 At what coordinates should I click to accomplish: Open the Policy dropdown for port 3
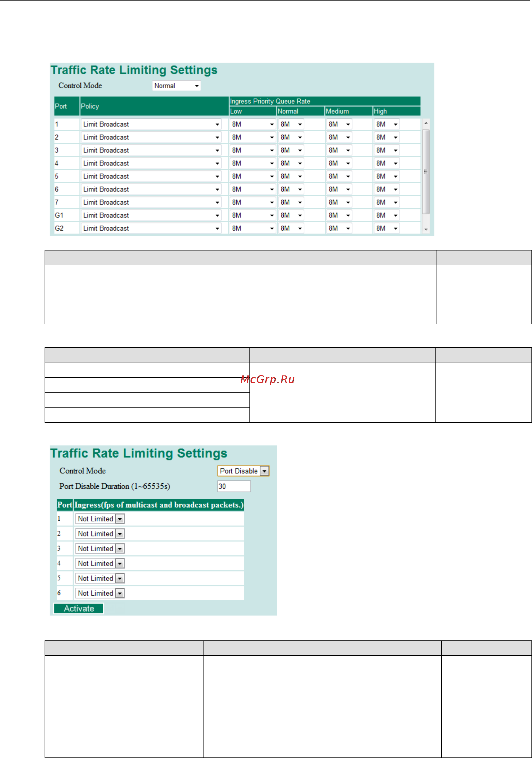tap(151, 151)
